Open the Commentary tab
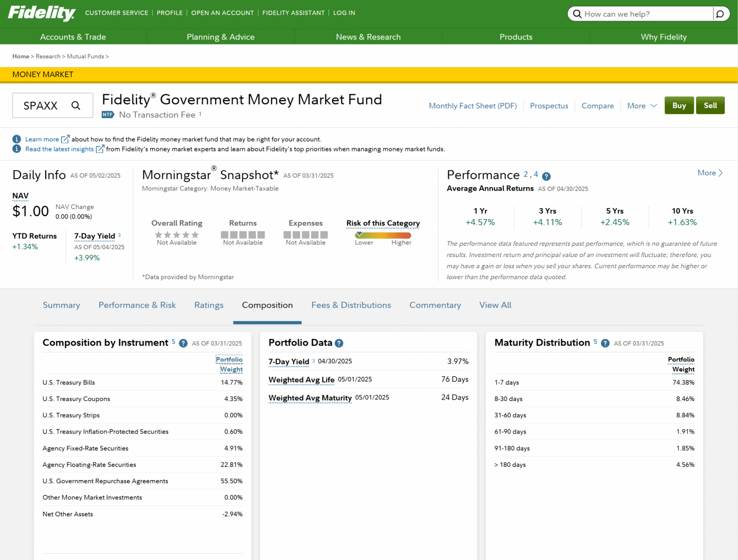The image size is (738, 560). (x=435, y=305)
